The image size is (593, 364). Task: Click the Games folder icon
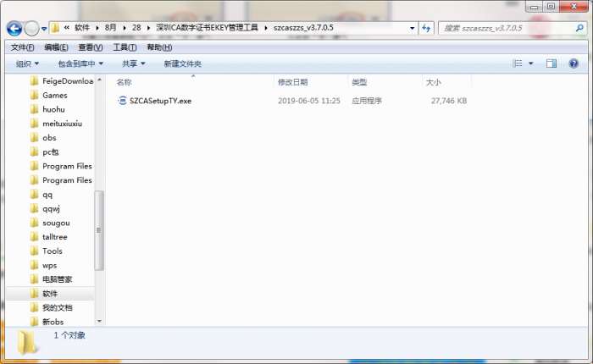coord(34,95)
